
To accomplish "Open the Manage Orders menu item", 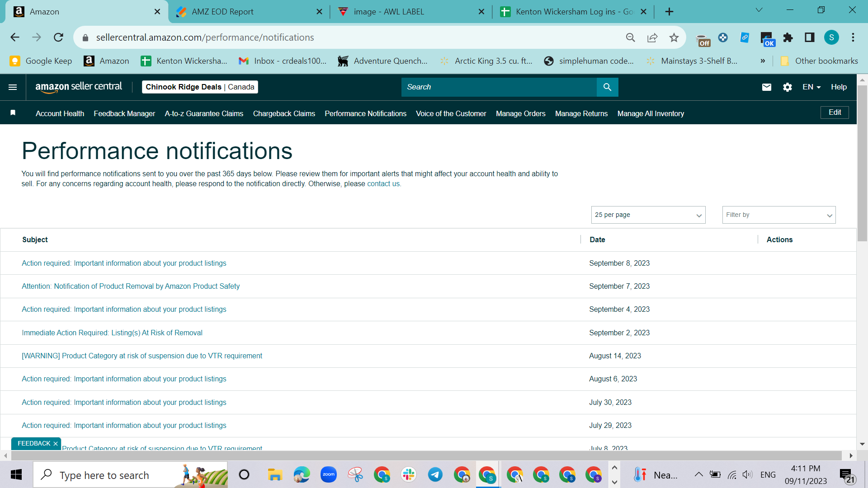I will click(520, 113).
